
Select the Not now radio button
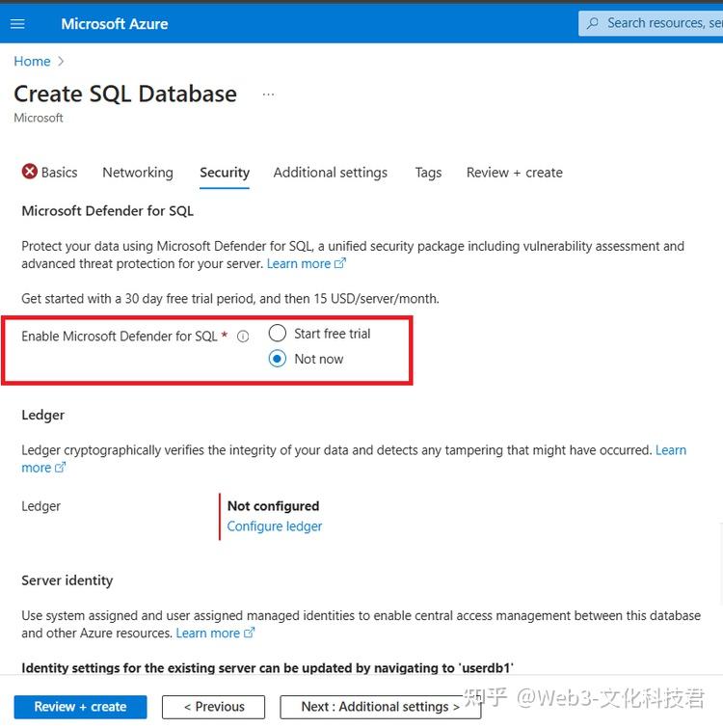point(278,359)
